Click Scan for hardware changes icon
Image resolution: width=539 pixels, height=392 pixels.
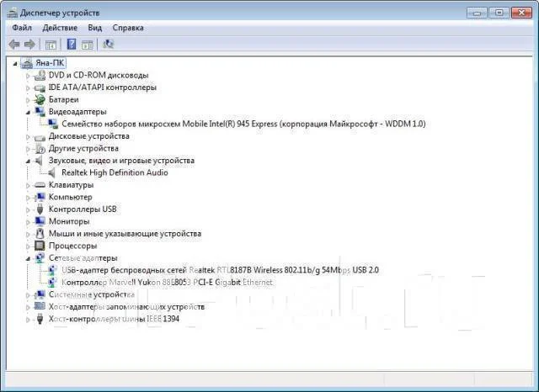pyautogui.click(x=109, y=44)
